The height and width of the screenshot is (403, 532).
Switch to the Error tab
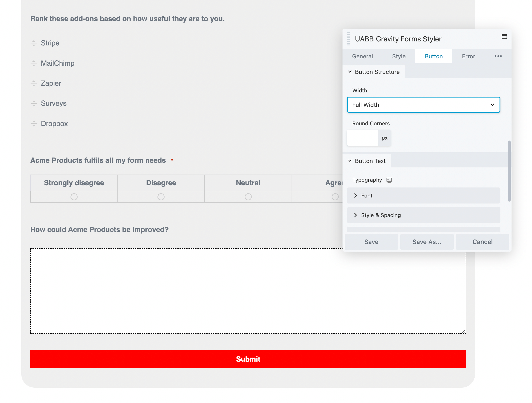click(x=468, y=56)
